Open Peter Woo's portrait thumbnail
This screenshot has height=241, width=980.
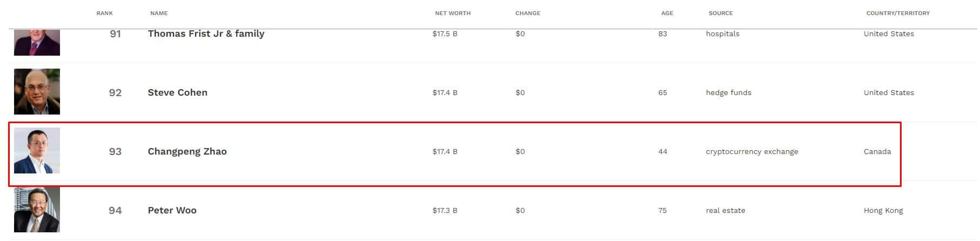37,210
